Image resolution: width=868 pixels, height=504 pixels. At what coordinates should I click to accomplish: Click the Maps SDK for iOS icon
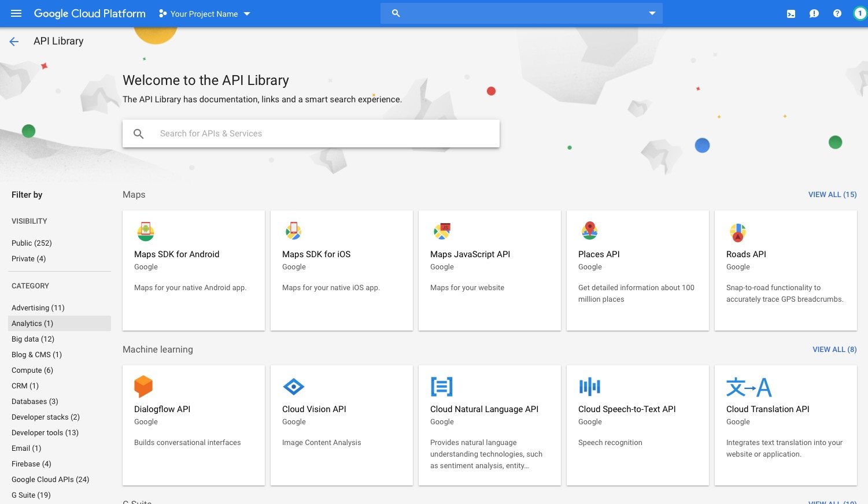pyautogui.click(x=294, y=231)
